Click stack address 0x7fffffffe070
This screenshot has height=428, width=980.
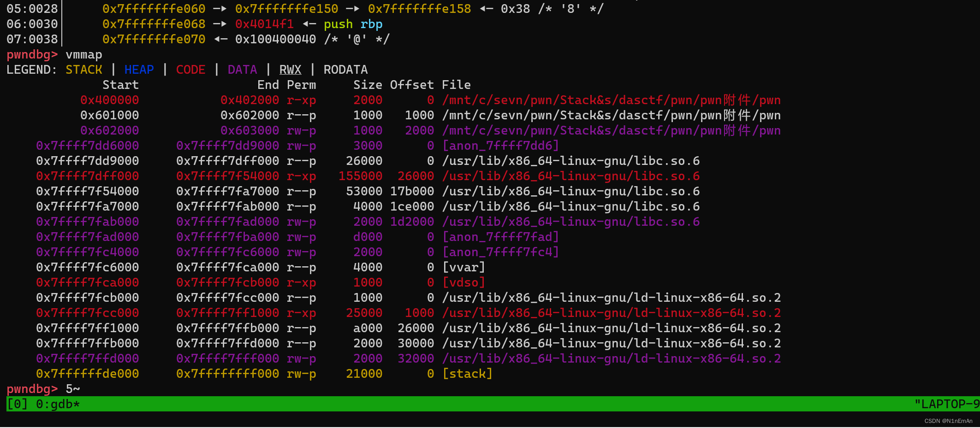coord(154,39)
